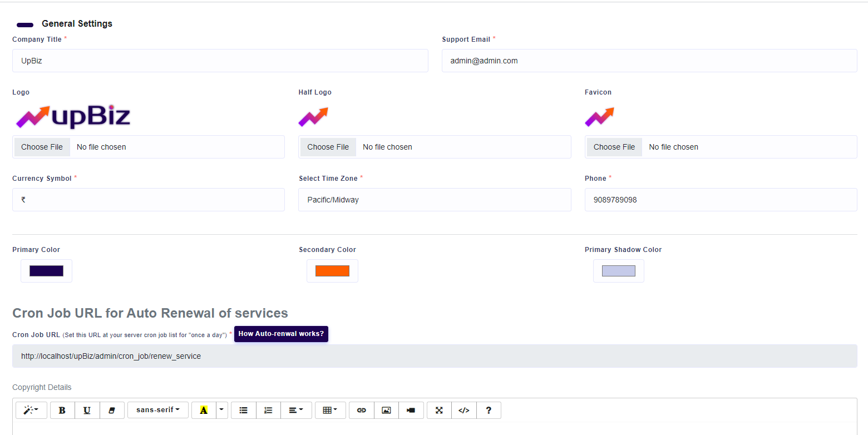Click the eraser clear-formatting icon
This screenshot has height=435, width=868.
pyautogui.click(x=112, y=410)
